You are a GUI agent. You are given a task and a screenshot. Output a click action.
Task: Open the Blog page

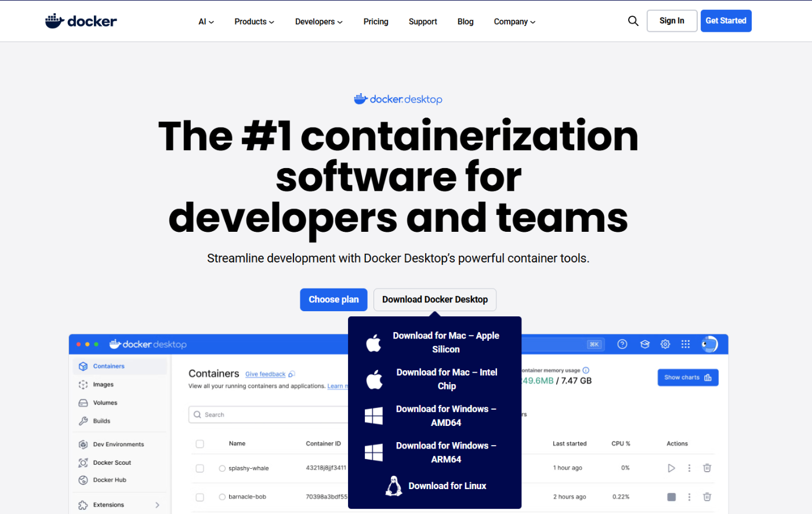coord(465,21)
